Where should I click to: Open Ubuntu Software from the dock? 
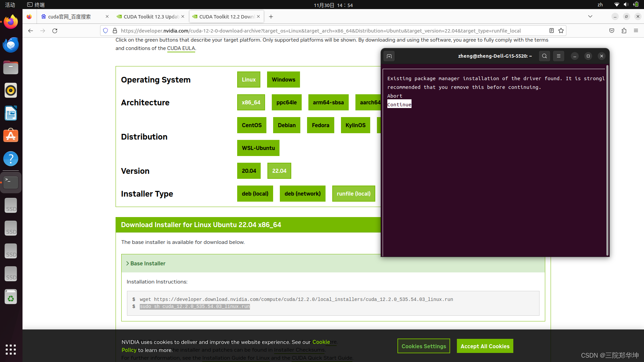coord(11,136)
